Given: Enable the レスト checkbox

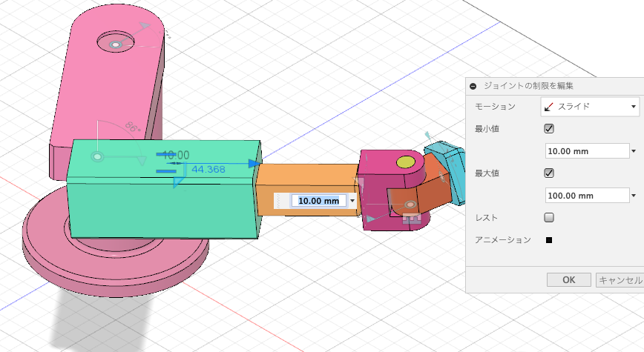Looking at the screenshot, I should point(549,217).
